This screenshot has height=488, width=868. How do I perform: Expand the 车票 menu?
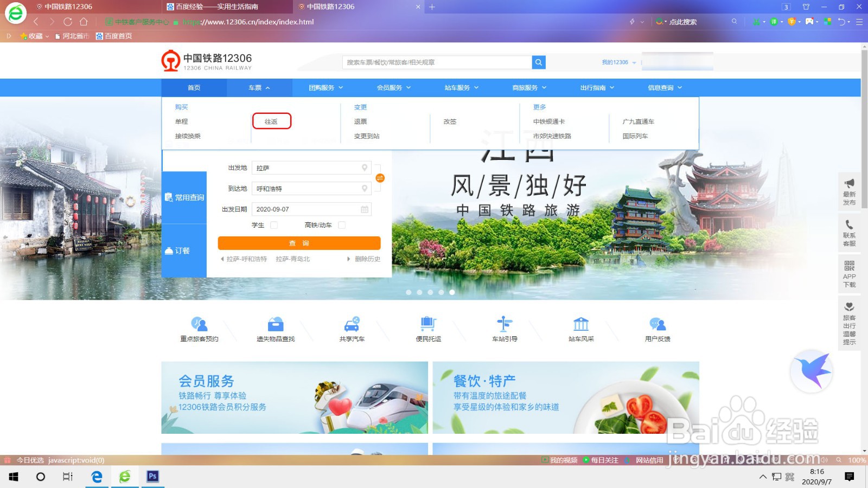[x=259, y=88]
